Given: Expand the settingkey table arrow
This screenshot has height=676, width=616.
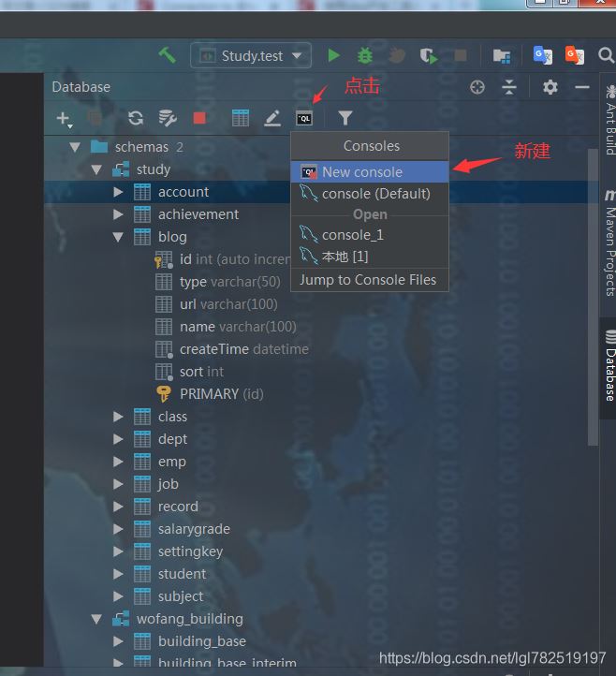Looking at the screenshot, I should pyautogui.click(x=118, y=551).
